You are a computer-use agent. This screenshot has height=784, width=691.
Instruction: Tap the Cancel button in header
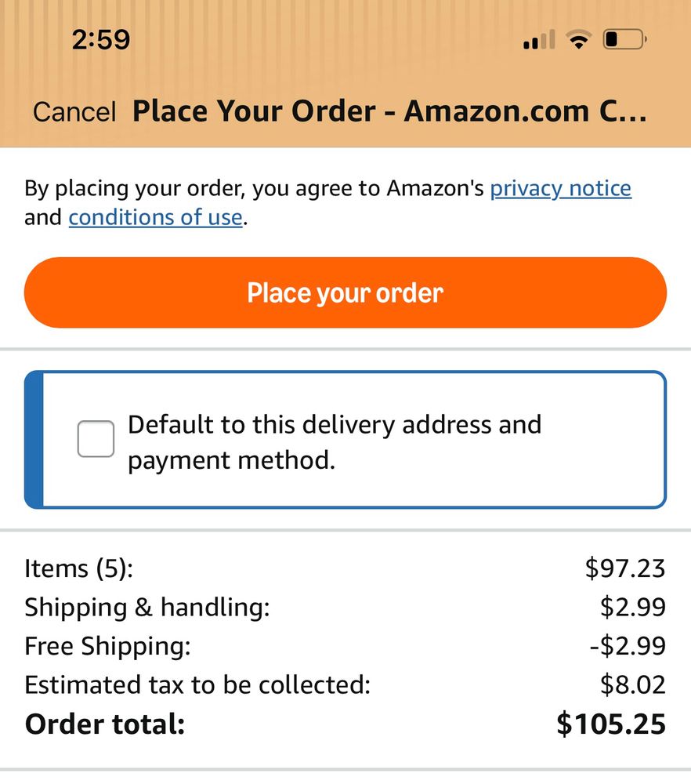pyautogui.click(x=74, y=111)
